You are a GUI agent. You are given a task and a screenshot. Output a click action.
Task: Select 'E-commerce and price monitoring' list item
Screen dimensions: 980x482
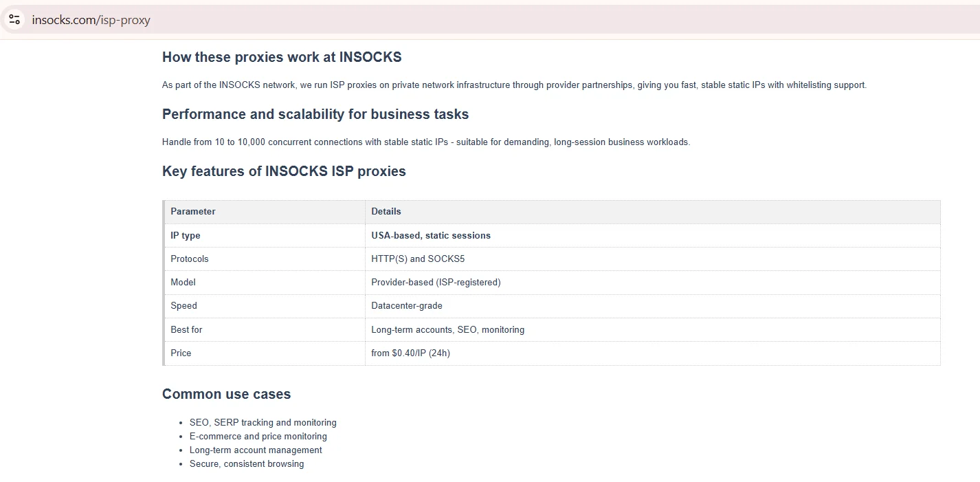pos(258,437)
